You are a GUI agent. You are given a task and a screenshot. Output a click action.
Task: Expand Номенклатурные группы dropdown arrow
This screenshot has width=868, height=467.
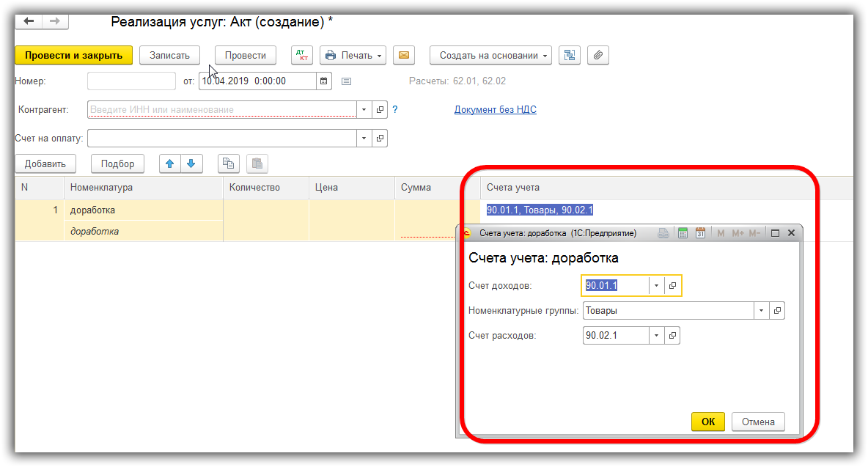pos(761,310)
